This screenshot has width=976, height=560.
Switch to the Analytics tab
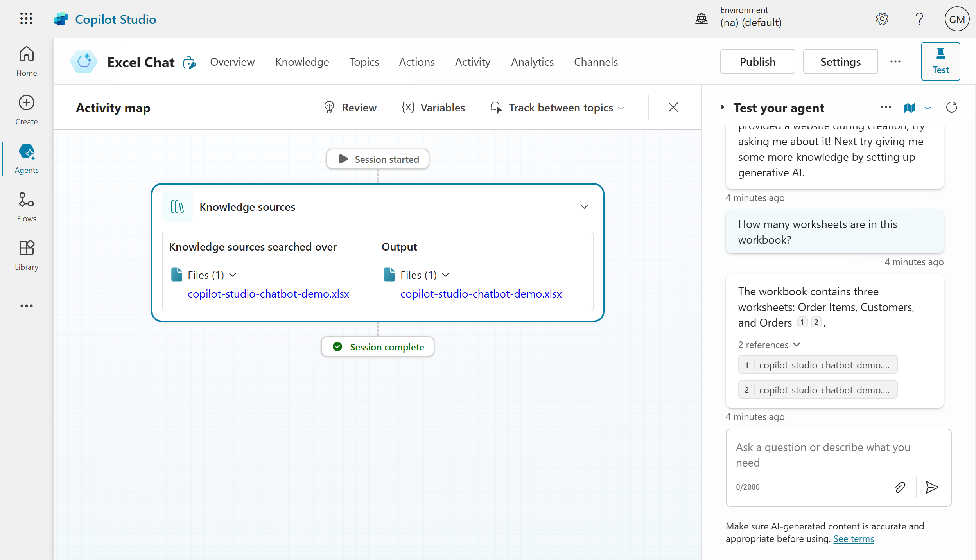(x=532, y=62)
